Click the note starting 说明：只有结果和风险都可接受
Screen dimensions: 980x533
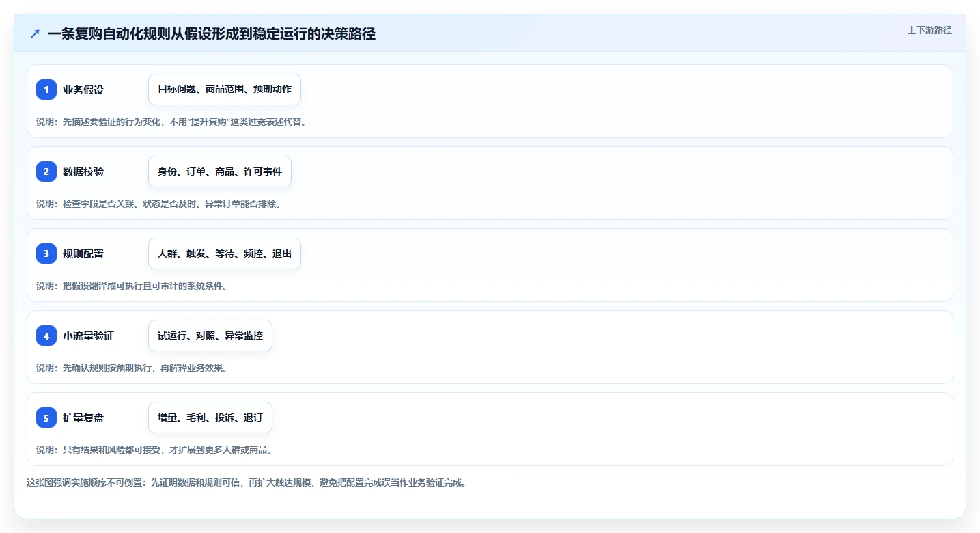coord(154,450)
